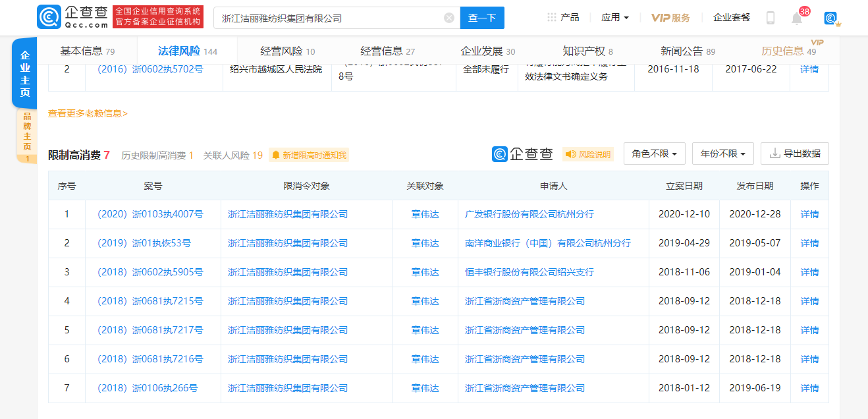The width and height of the screenshot is (868, 419).
Task: Select 品牌主页 side tab
Action: pos(27,136)
